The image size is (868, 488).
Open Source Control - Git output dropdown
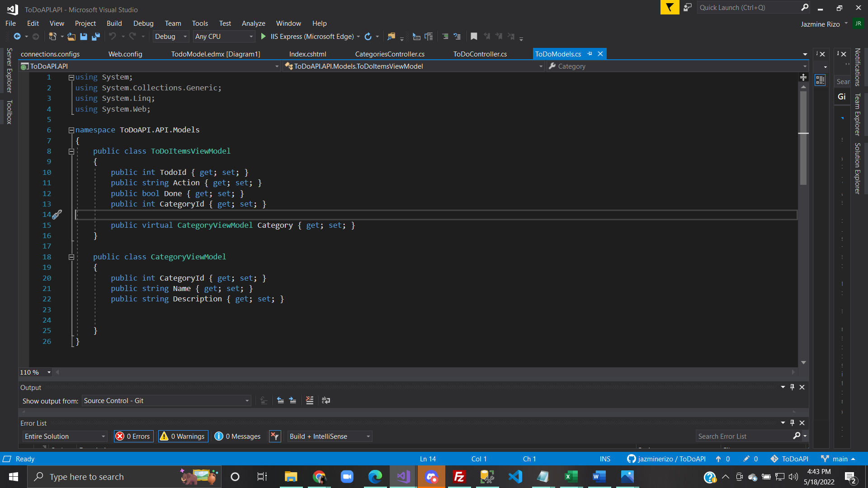coord(166,401)
